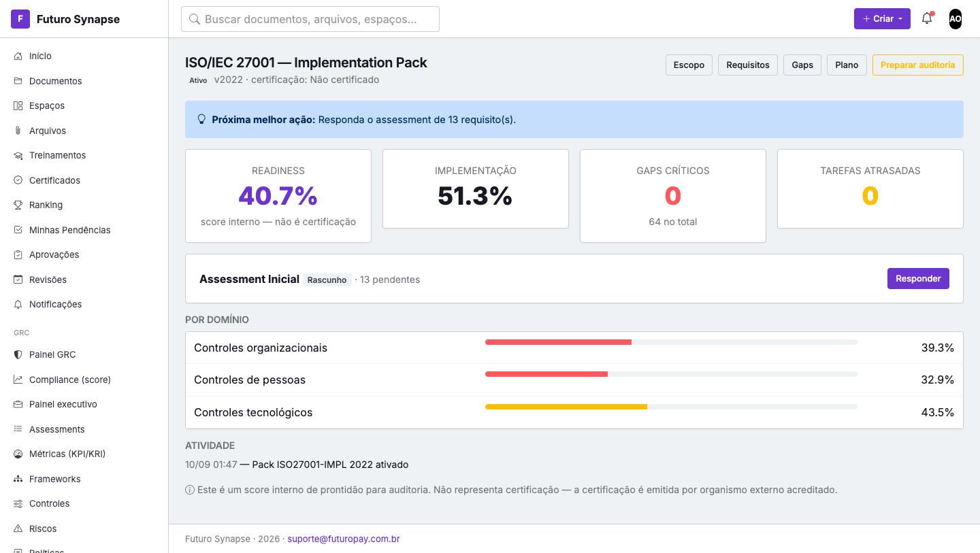Click the Documentos folder icon
The width and height of the screenshot is (980, 553).
click(x=18, y=81)
